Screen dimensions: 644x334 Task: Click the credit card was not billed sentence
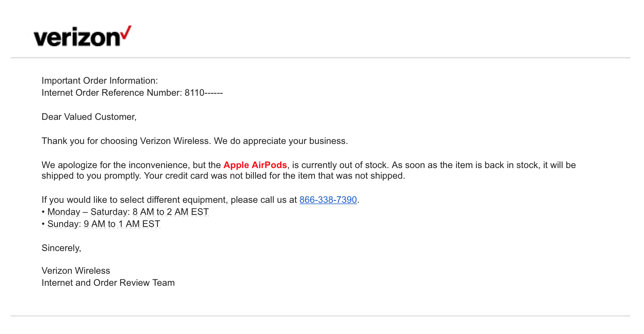tap(274, 176)
